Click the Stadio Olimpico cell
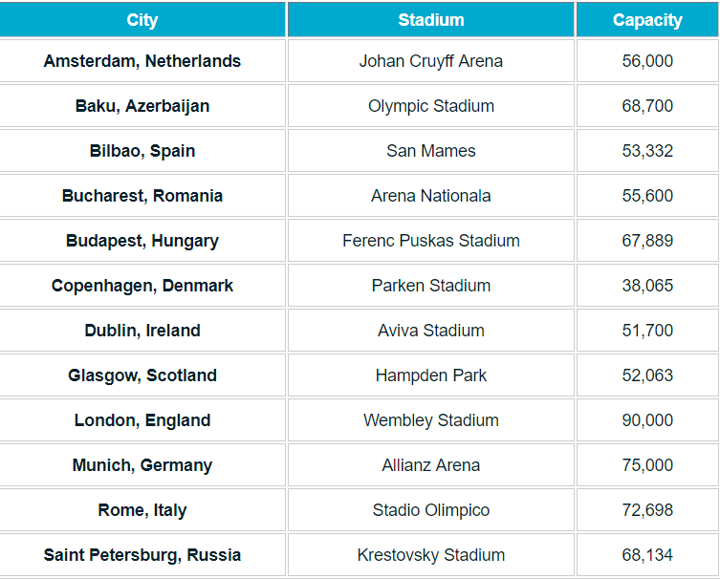Screen dimensions: 720x579 tap(431, 511)
